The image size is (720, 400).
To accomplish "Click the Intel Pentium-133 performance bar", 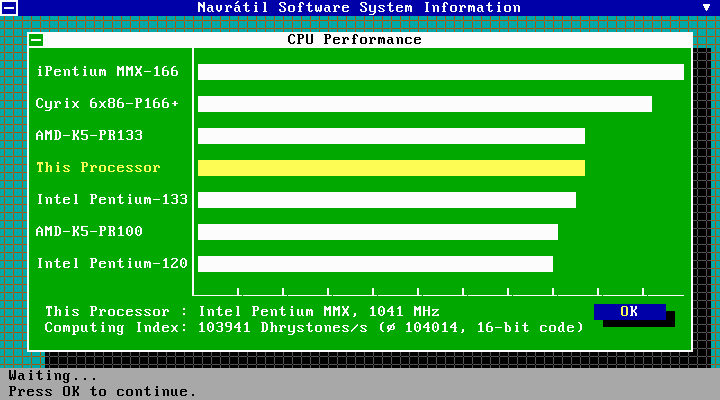I will click(x=387, y=200).
